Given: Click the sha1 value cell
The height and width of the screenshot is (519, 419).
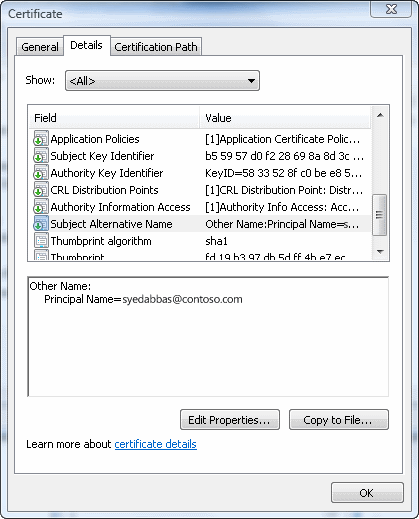Looking at the screenshot, I should [216, 241].
